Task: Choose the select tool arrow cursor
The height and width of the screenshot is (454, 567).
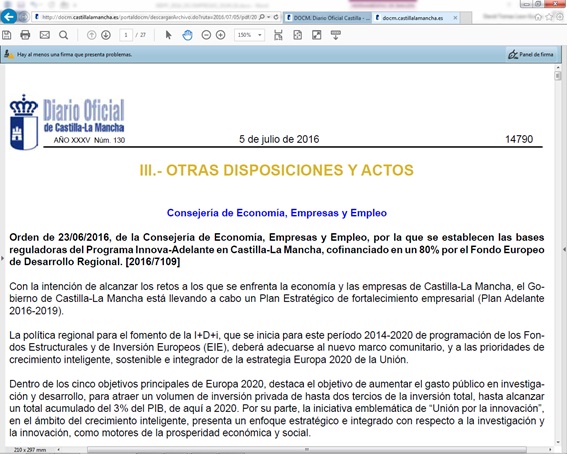Action: pyautogui.click(x=169, y=35)
